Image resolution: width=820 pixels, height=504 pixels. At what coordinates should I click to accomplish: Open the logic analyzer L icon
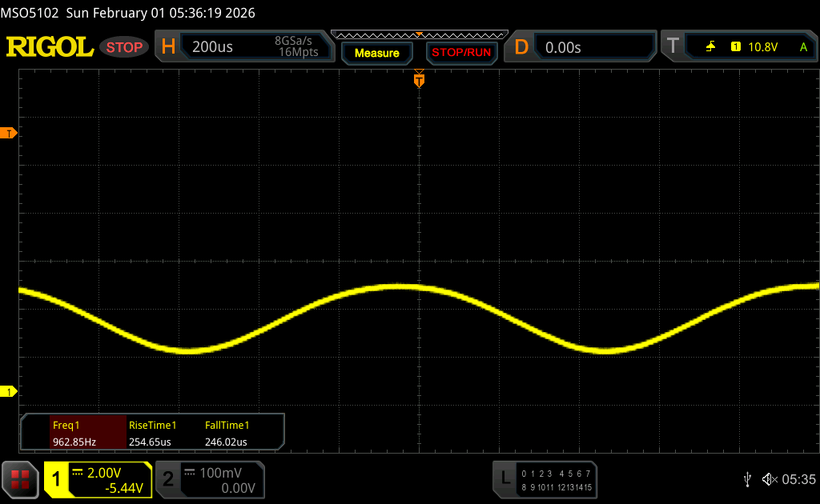pyautogui.click(x=504, y=478)
